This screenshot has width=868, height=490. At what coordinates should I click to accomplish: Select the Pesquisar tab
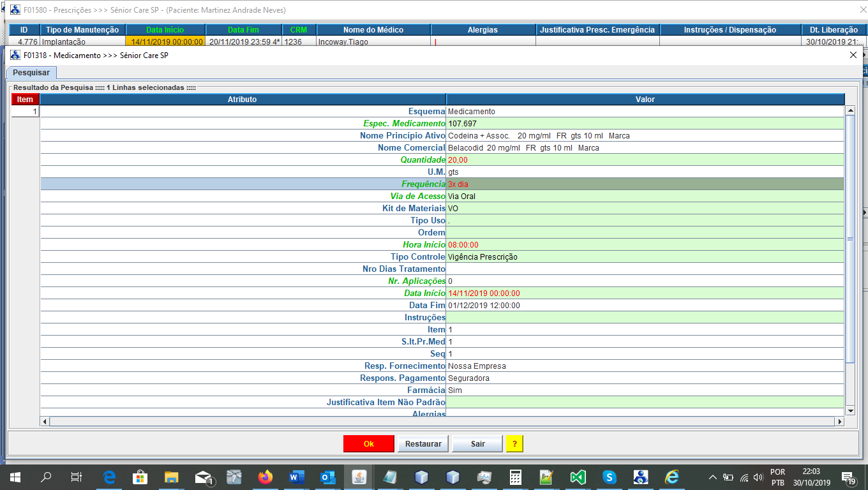tap(31, 73)
